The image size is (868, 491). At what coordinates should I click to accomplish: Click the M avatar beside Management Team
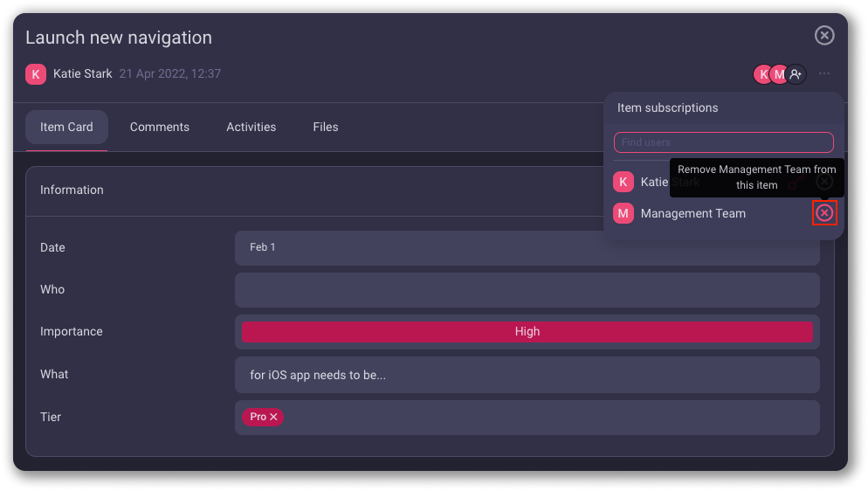click(623, 213)
